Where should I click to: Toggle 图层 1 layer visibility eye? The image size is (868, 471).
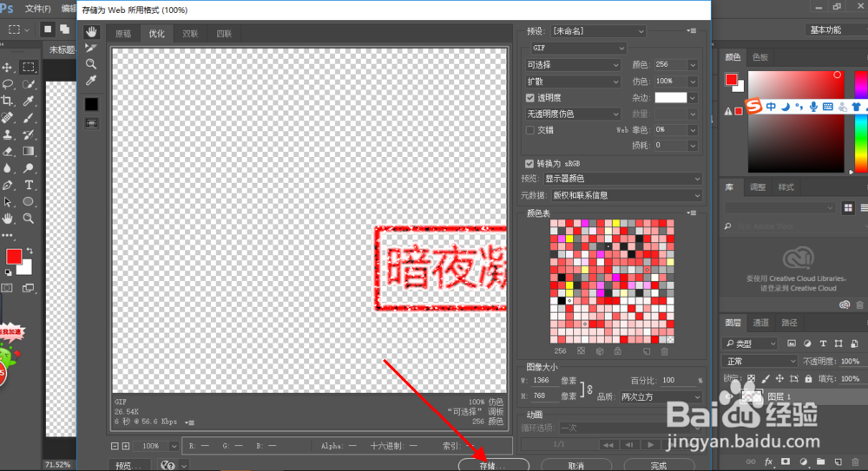(728, 396)
